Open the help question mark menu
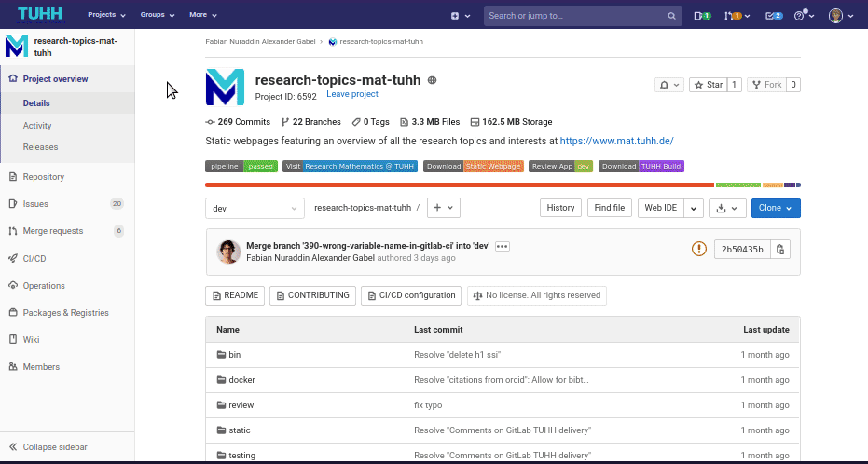Image resolution: width=868 pixels, height=464 pixels. coord(804,16)
